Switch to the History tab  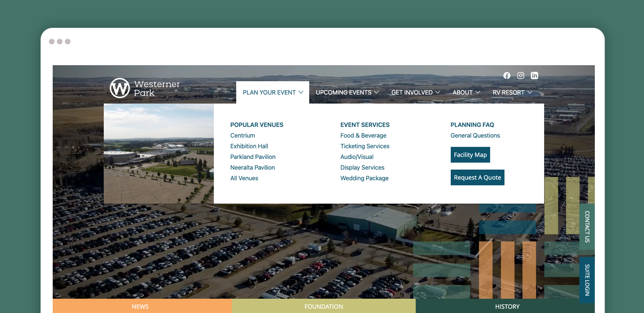[x=505, y=306]
